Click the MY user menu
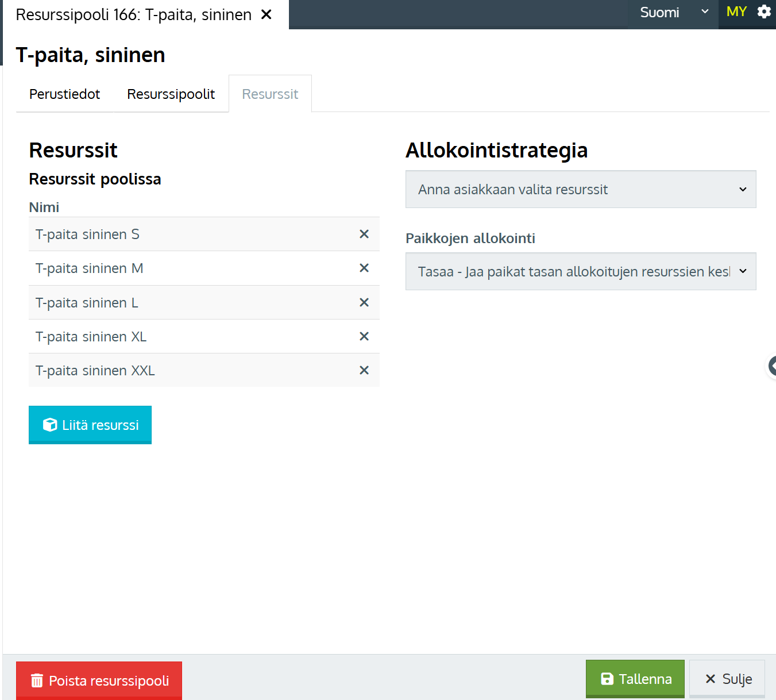The width and height of the screenshot is (776, 700). [x=736, y=12]
